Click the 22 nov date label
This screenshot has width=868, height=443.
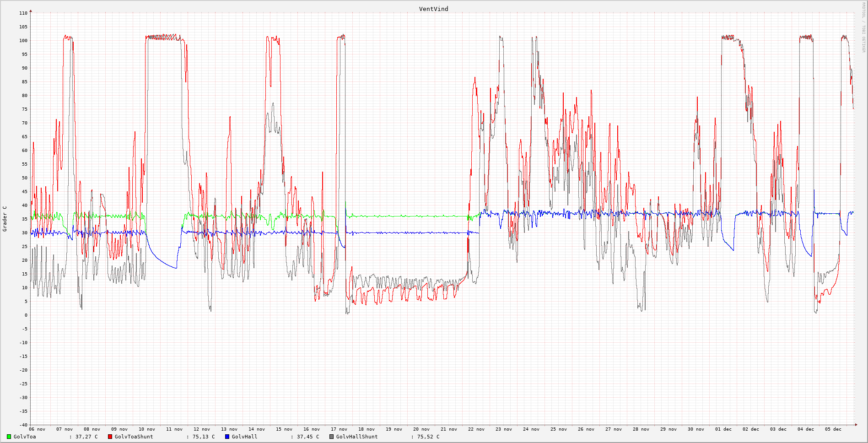476,429
